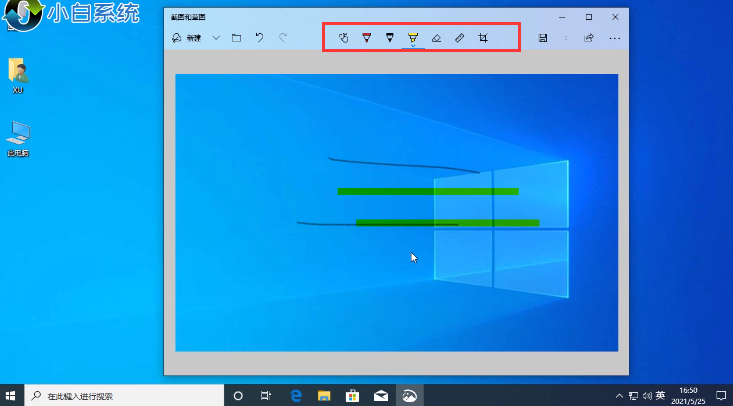
Task: Select the yellow highlighter tool
Action: click(x=413, y=38)
